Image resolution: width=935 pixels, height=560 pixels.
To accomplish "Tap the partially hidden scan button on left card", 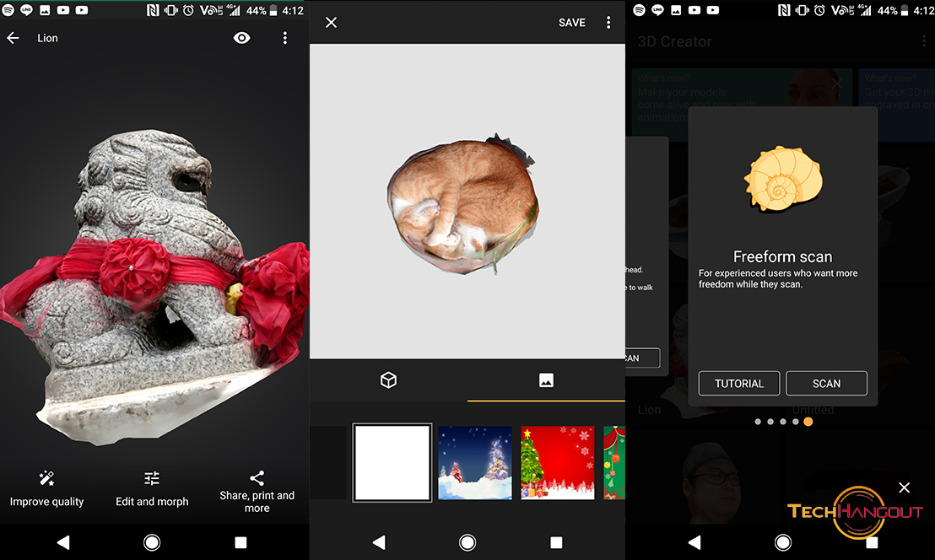I will (x=643, y=358).
